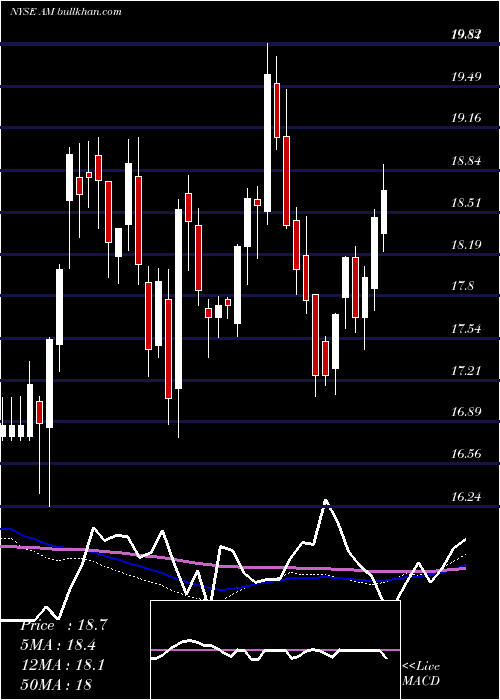The image size is (500, 700).
Task: Click the <<Live MACD label
Action: pos(421,674)
